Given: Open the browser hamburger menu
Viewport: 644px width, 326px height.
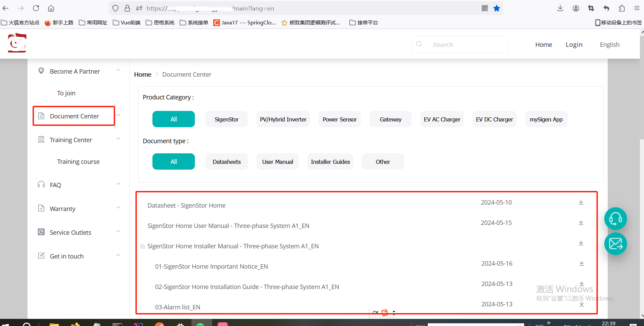Looking at the screenshot, I should click(637, 8).
